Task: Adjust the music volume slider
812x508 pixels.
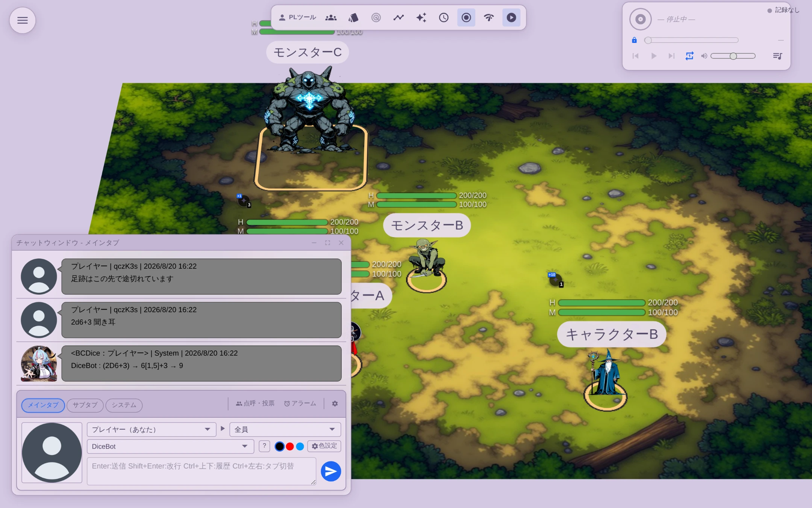Action: click(733, 56)
